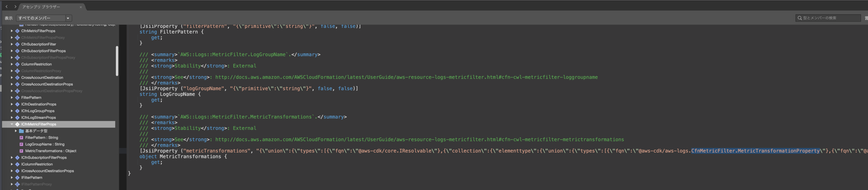
Task: Click the ICfnLogStreamProps interface icon
Action: point(17,118)
